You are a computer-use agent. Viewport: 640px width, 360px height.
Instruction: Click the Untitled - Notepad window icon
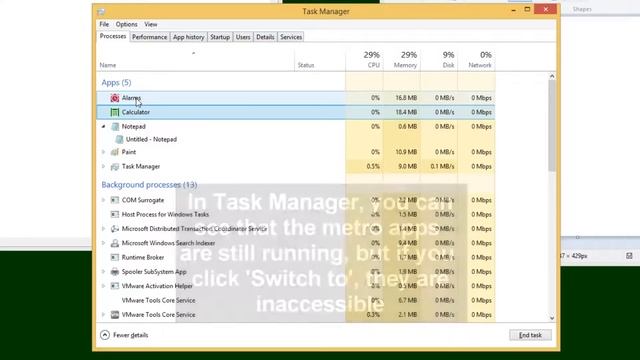coord(119,139)
